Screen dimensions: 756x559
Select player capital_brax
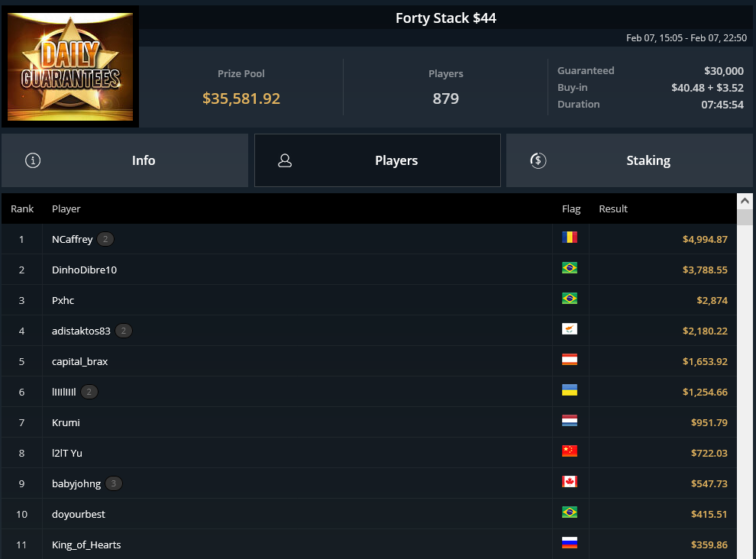[79, 361]
